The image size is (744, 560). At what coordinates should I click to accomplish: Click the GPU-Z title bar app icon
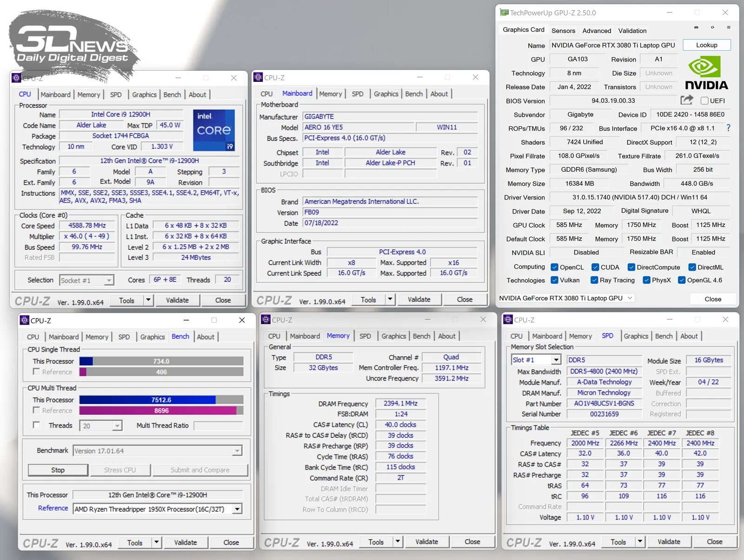(x=504, y=13)
